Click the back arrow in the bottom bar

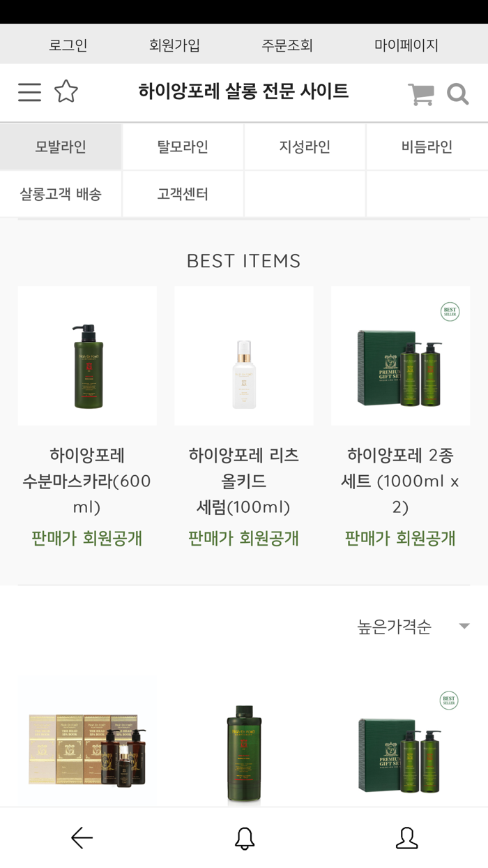point(82,837)
